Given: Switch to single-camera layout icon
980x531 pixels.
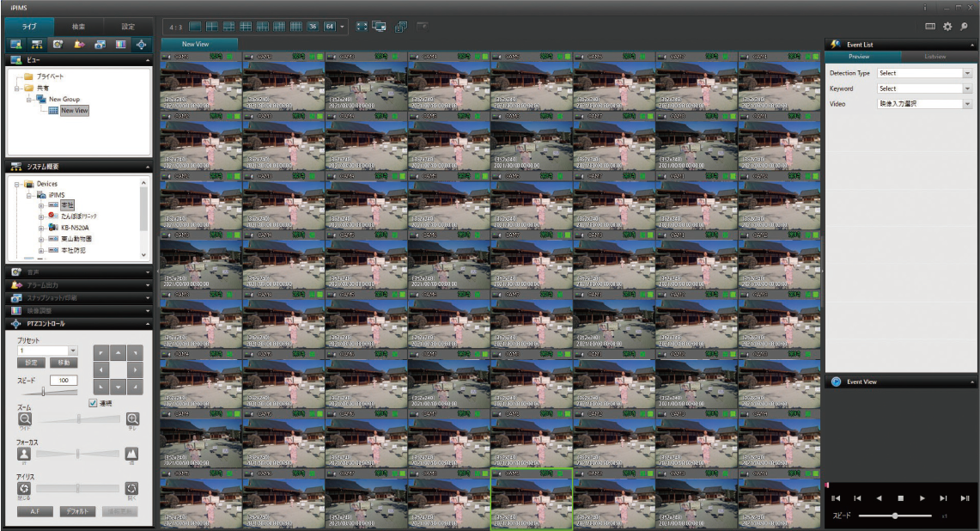Looking at the screenshot, I should pyautogui.click(x=195, y=27).
